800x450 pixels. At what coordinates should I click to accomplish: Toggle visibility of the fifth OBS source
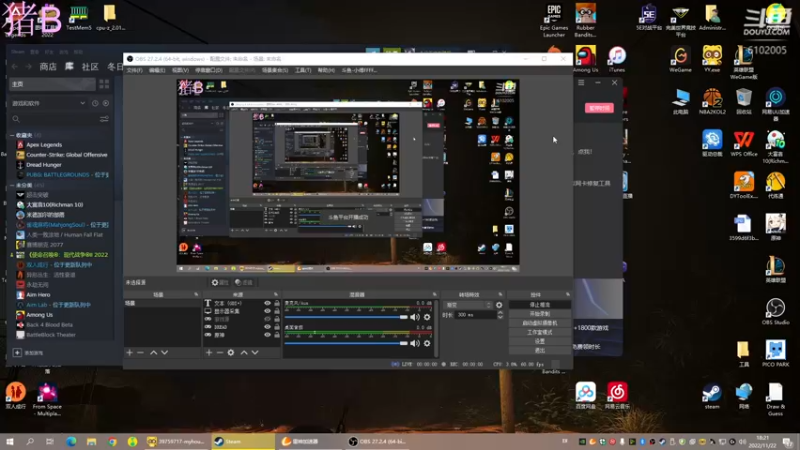(x=267, y=335)
